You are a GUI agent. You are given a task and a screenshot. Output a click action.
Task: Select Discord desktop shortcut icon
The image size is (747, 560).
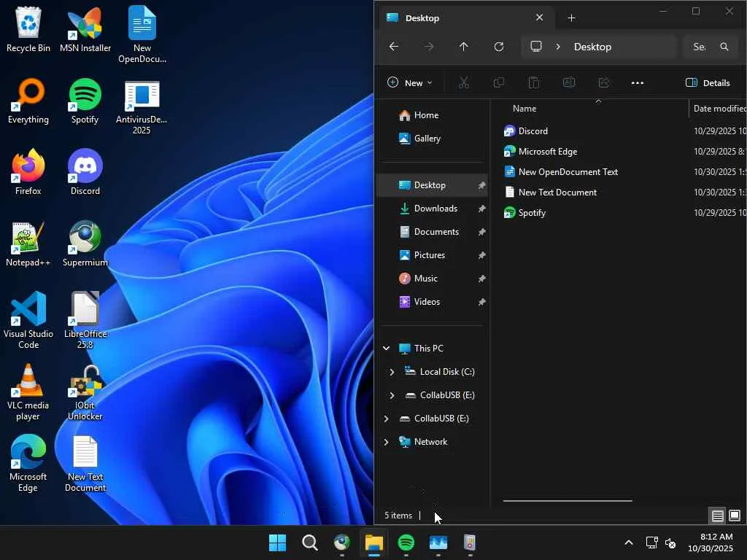85,172
